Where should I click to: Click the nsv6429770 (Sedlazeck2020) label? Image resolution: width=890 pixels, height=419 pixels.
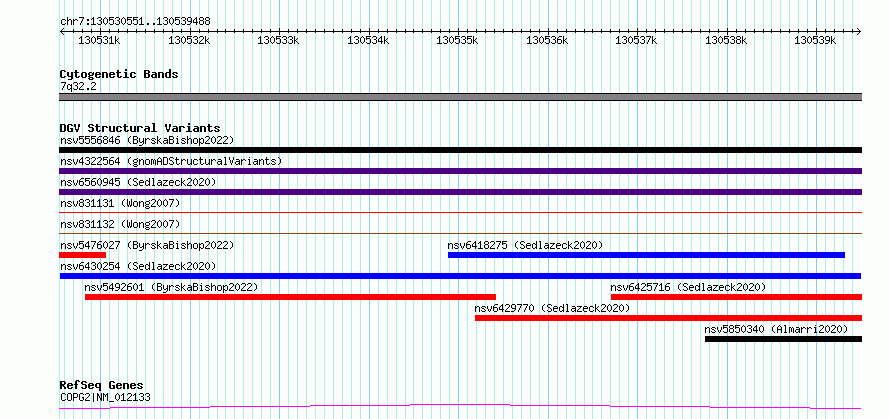pyautogui.click(x=552, y=308)
